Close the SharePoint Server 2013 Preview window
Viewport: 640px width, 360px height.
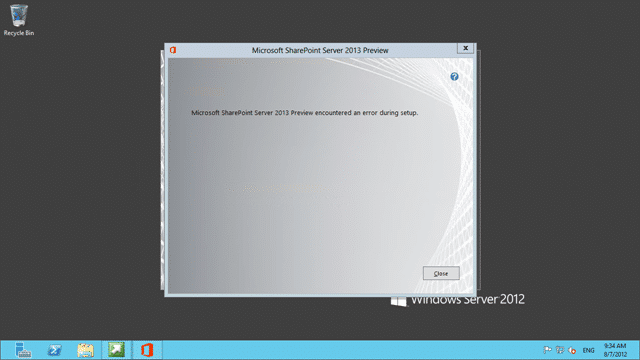(465, 48)
